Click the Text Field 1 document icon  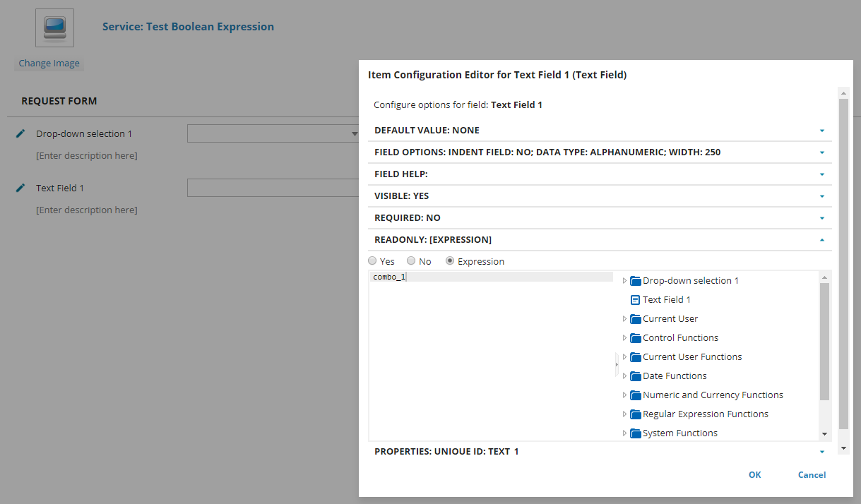pyautogui.click(x=634, y=300)
